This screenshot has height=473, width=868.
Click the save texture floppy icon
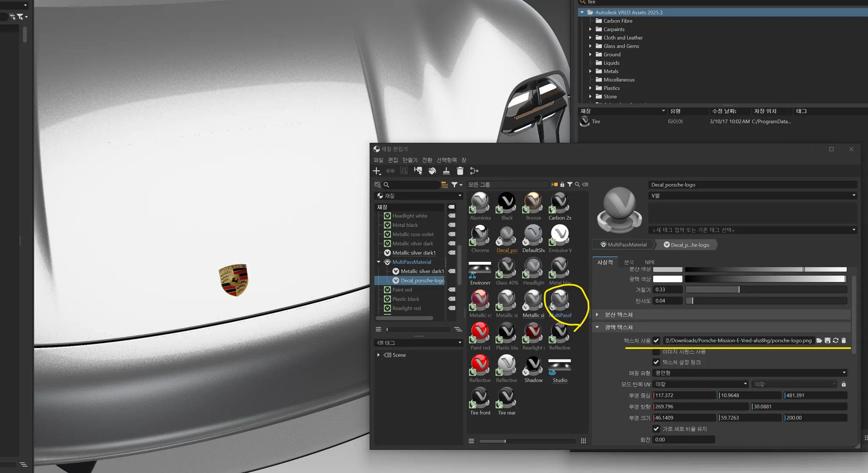click(827, 341)
